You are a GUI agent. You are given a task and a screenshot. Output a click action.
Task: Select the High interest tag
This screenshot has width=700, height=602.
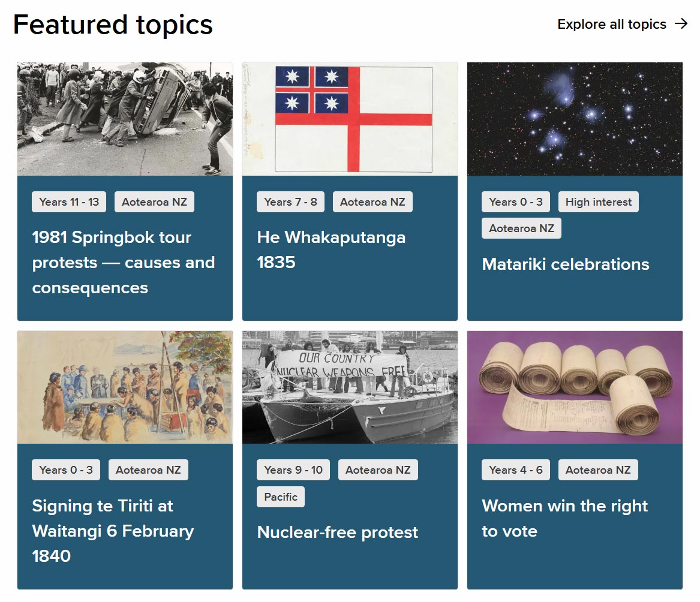coord(598,202)
